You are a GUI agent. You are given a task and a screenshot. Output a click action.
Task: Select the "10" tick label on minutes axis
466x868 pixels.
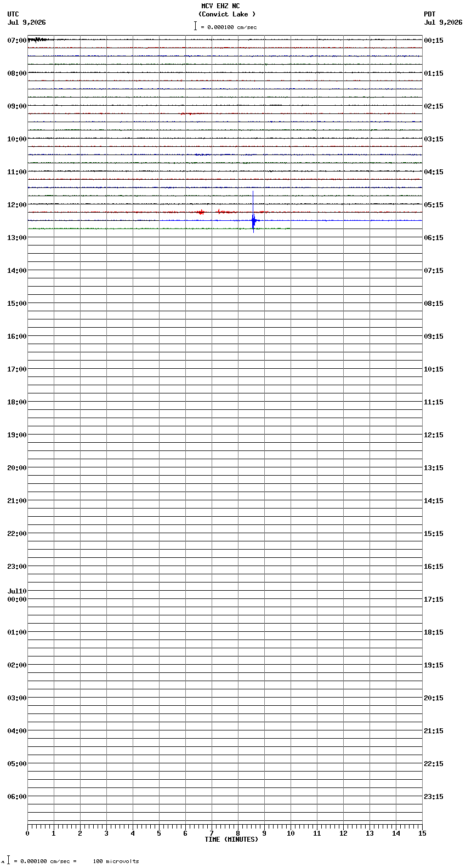click(x=291, y=833)
